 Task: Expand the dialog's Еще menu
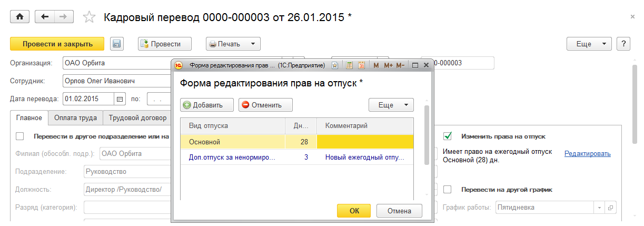point(391,105)
